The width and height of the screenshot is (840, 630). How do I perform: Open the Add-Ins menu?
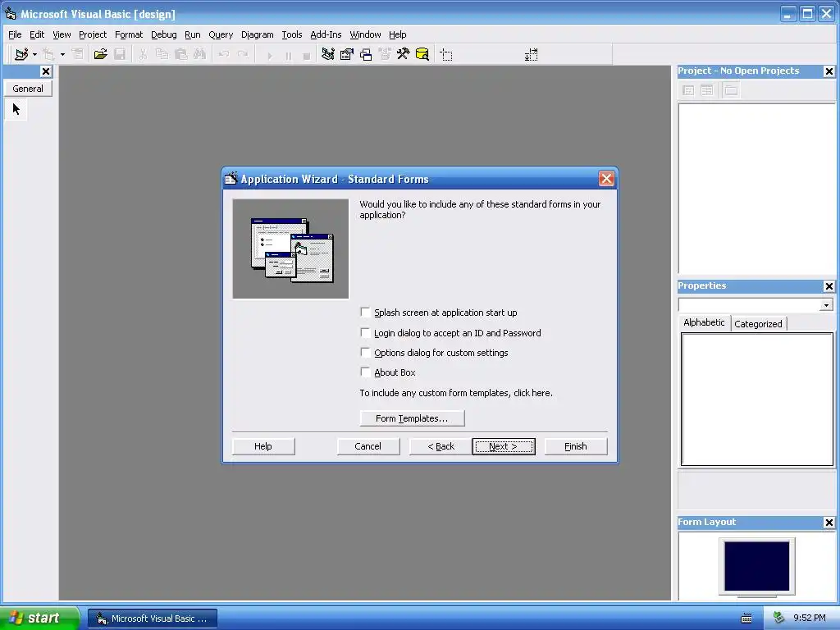(326, 34)
